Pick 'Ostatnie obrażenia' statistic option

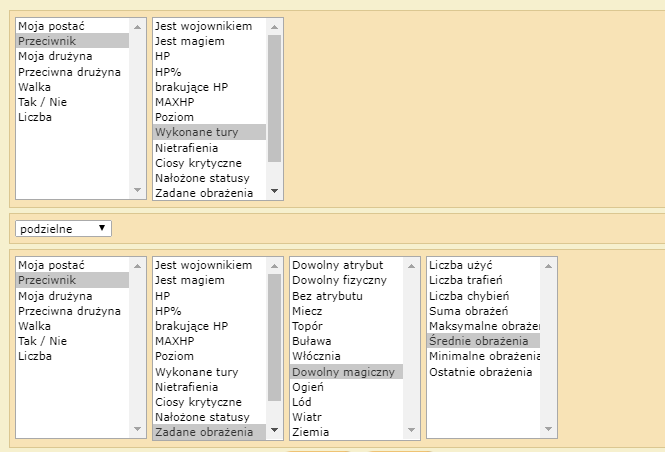point(483,372)
